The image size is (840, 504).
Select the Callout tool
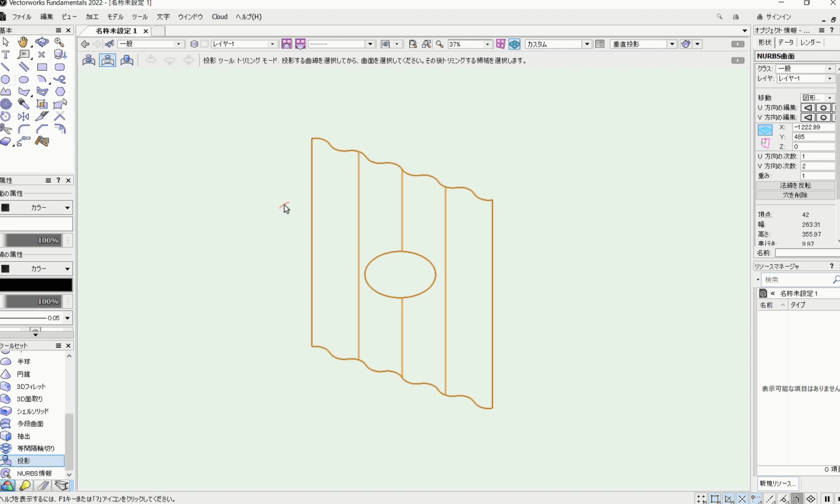(x=23, y=55)
